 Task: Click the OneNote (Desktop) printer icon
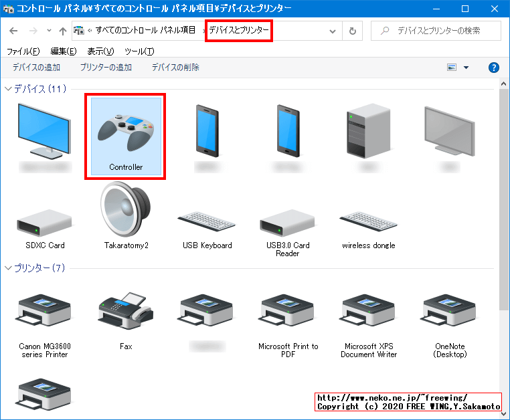click(x=450, y=312)
